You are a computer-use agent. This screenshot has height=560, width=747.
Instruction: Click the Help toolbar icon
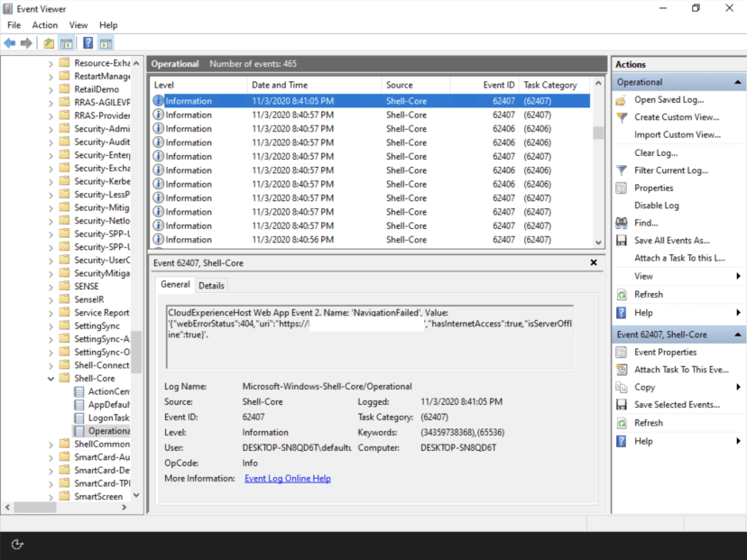[x=88, y=42]
